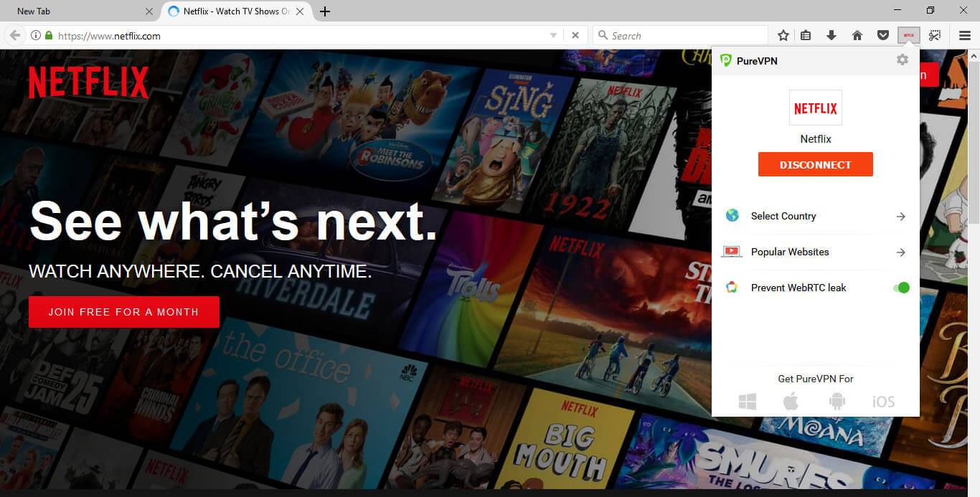This screenshot has width=980, height=497.
Task: Open PureVPN settings gear
Action: (902, 60)
